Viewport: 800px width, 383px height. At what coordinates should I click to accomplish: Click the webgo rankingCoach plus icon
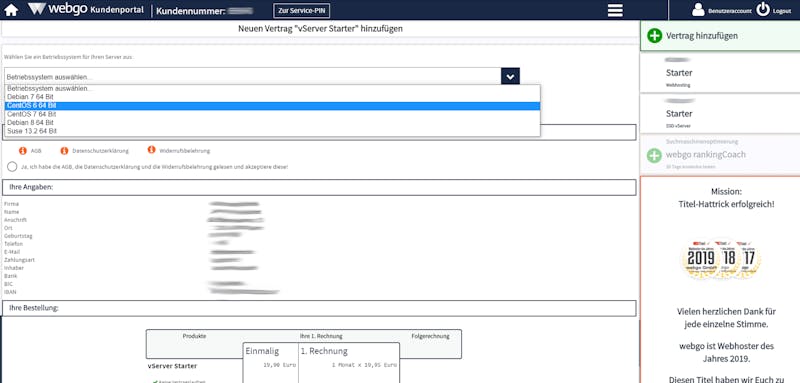click(x=654, y=156)
